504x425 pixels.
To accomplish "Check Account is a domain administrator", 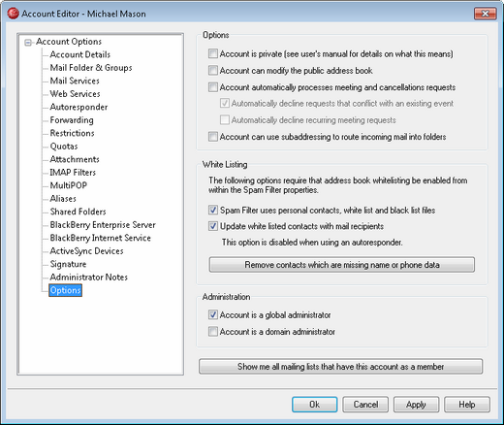I will click(213, 331).
